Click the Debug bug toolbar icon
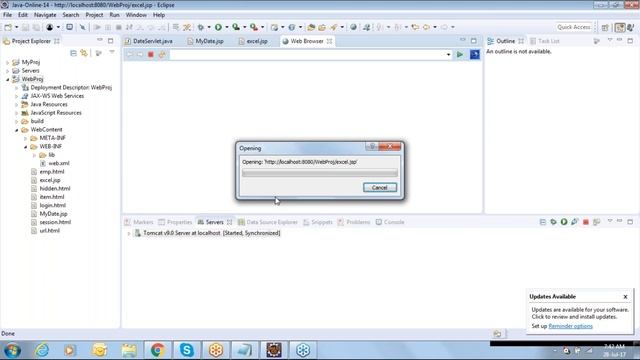The height and width of the screenshot is (360, 640). (200, 27)
